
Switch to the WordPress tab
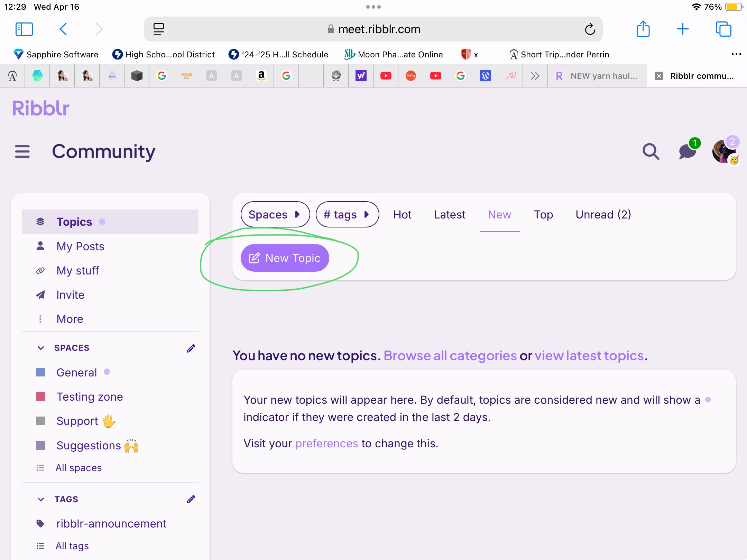pyautogui.click(x=485, y=76)
